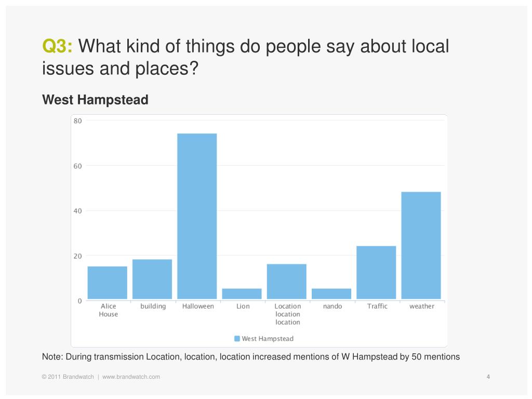
Task: Click the weather axis label
Action: pos(422,306)
